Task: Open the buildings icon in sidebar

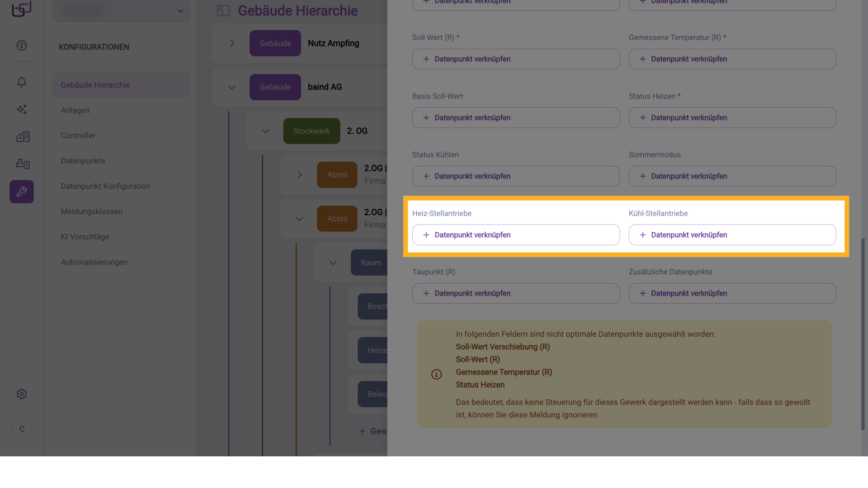Action: pyautogui.click(x=22, y=136)
